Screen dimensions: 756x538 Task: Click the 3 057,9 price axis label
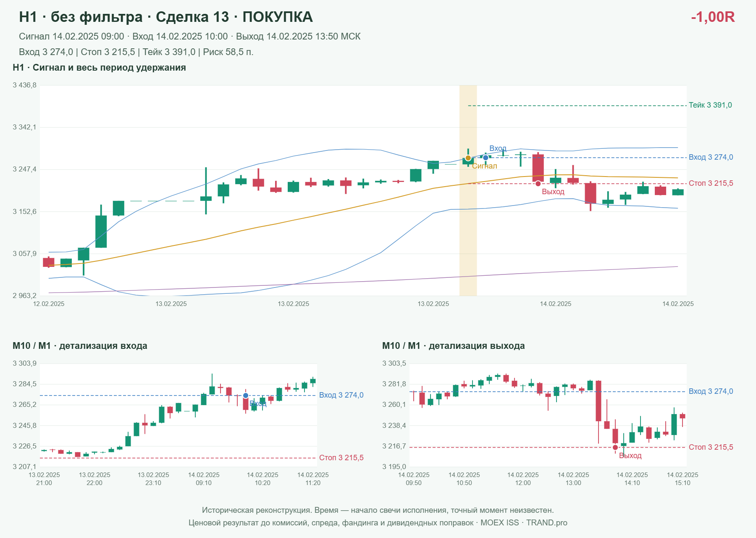[x=25, y=253]
